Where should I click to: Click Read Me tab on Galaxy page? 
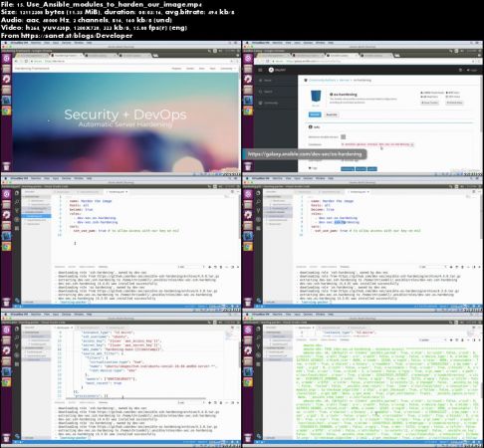(332, 114)
